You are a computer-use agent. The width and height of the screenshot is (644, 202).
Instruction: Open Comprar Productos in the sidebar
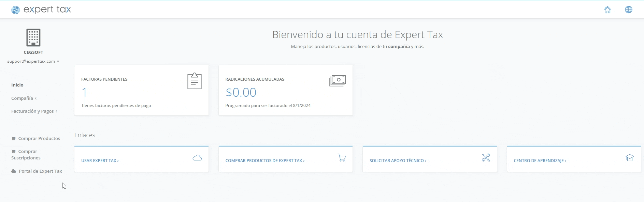click(35, 139)
